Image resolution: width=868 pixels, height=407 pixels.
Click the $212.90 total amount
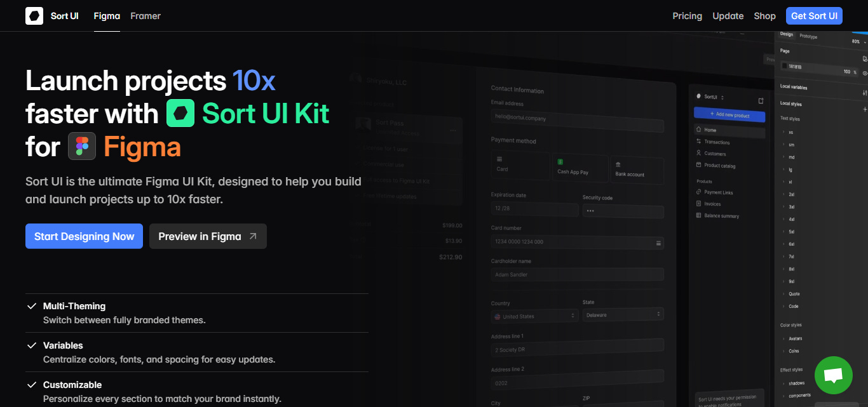click(x=451, y=257)
